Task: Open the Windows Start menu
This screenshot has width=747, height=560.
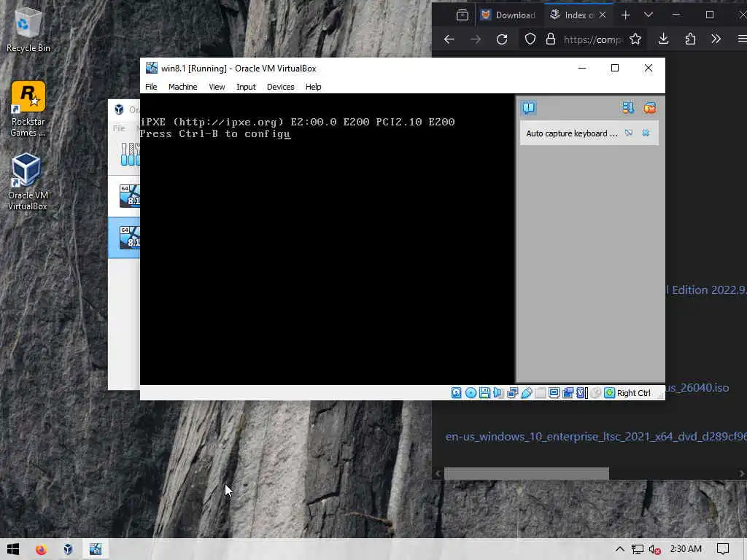Action: (x=13, y=549)
